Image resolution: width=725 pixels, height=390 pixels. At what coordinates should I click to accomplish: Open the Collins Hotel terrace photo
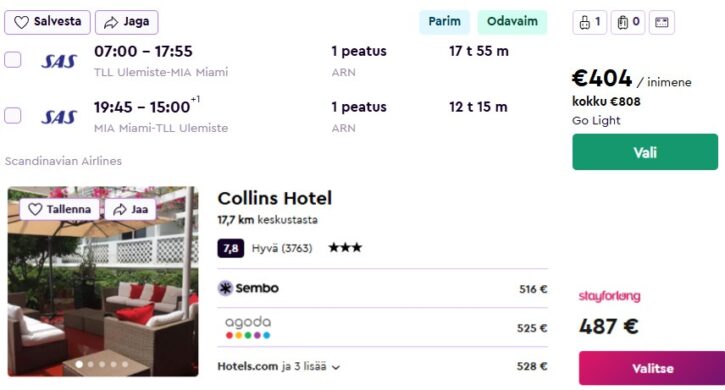pyautogui.click(x=103, y=281)
